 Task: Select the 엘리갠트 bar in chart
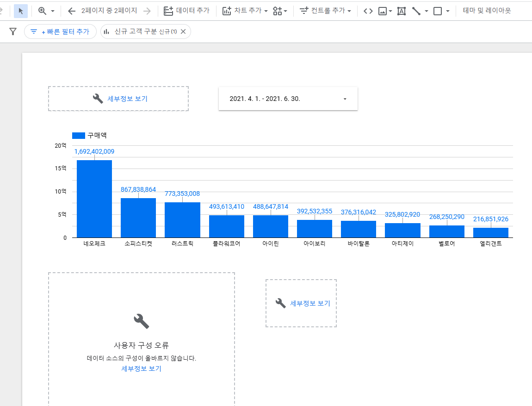(491, 233)
